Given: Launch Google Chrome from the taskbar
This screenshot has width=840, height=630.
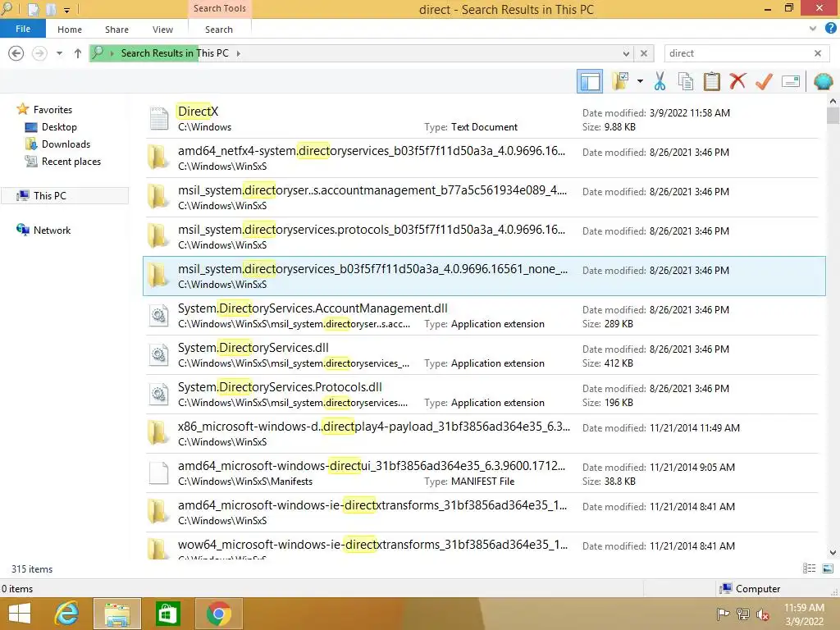Looking at the screenshot, I should point(218,614).
